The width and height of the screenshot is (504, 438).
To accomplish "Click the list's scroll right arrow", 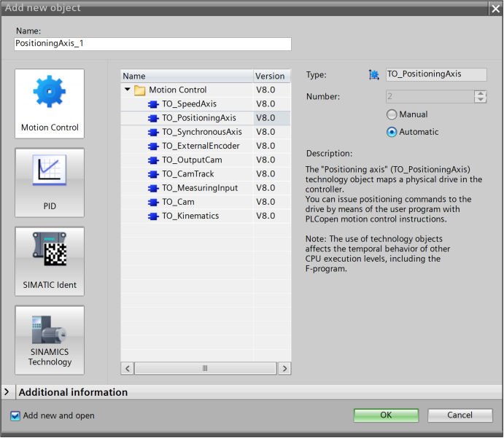I will tap(284, 368).
